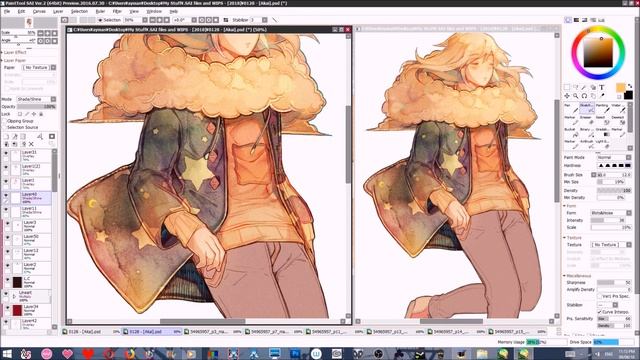This screenshot has width=640, height=360.
Task: Open the Help menu
Action: tap(173, 11)
